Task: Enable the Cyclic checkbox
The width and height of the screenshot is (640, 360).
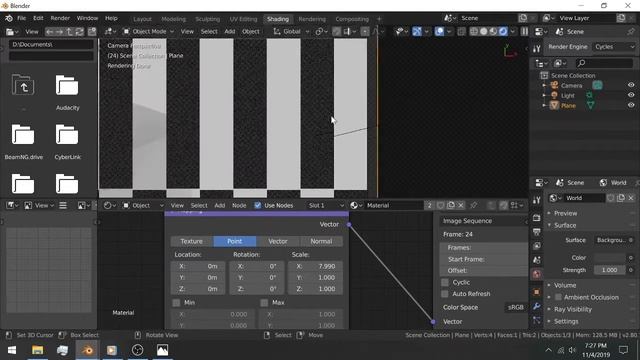Action: (445, 282)
